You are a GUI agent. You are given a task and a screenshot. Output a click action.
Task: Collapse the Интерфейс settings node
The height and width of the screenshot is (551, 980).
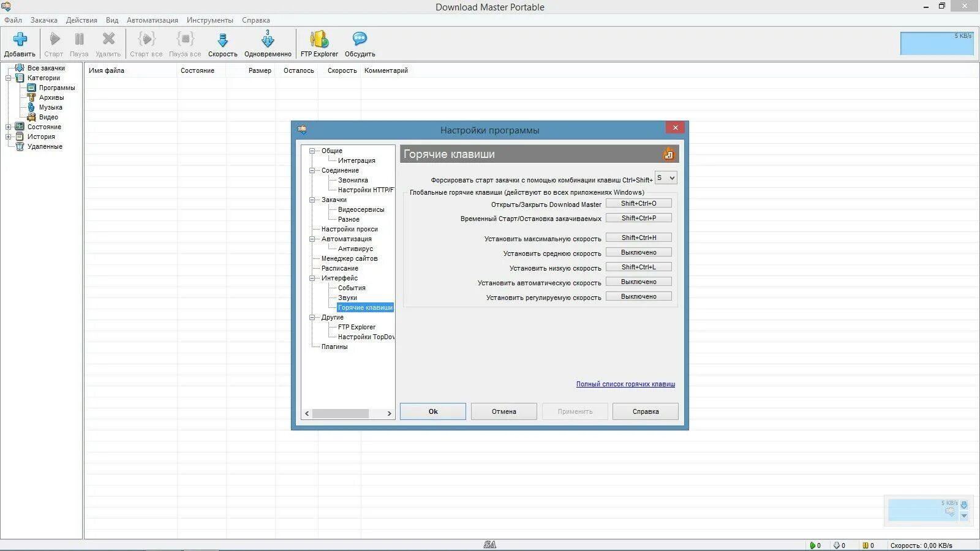point(312,278)
